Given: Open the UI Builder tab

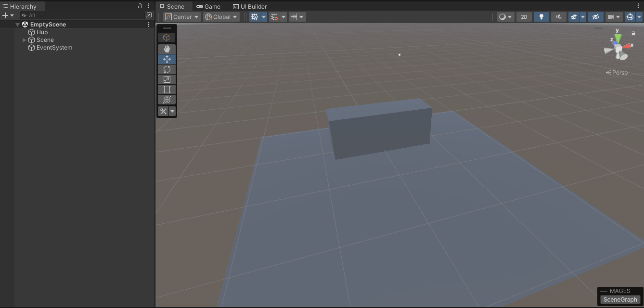Looking at the screenshot, I should pos(249,6).
